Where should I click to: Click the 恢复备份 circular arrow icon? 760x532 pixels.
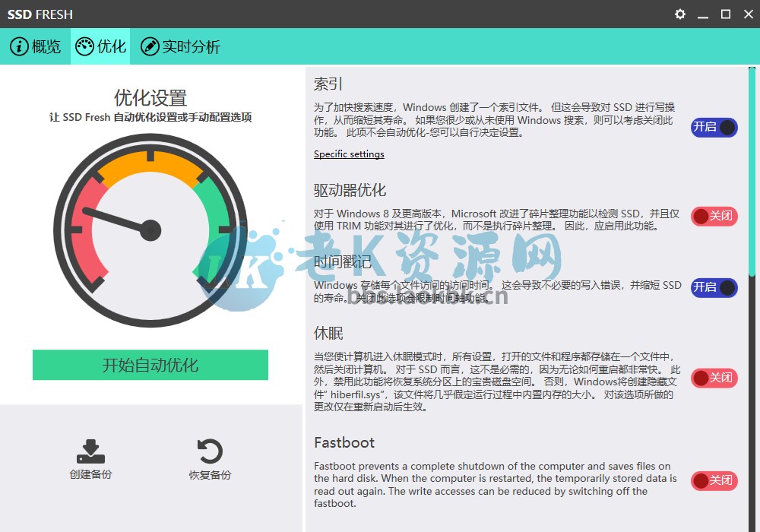tap(210, 451)
